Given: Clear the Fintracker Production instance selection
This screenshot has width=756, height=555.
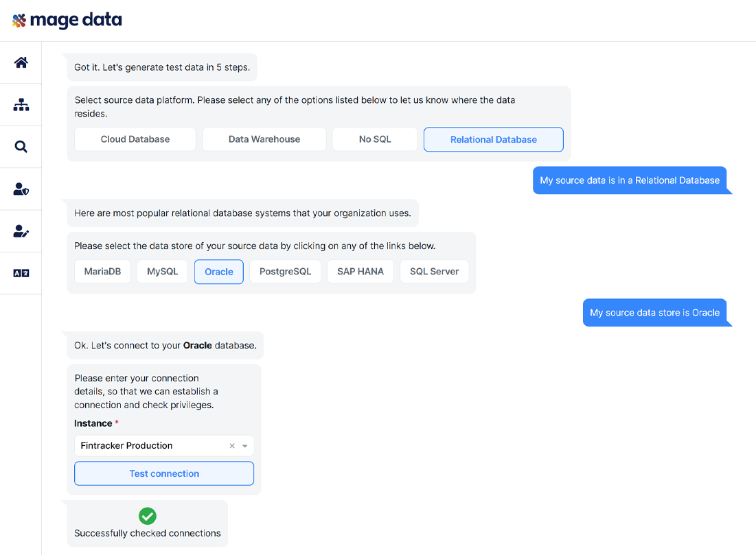Looking at the screenshot, I should [232, 446].
